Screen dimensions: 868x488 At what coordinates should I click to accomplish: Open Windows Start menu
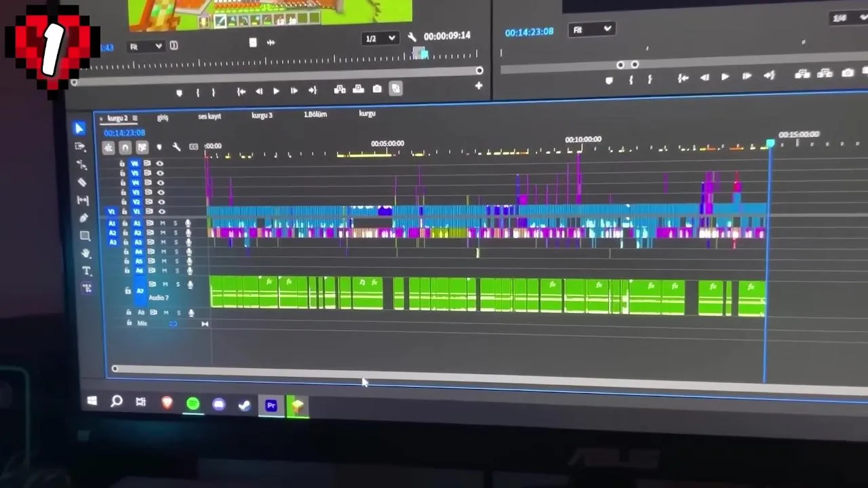92,401
